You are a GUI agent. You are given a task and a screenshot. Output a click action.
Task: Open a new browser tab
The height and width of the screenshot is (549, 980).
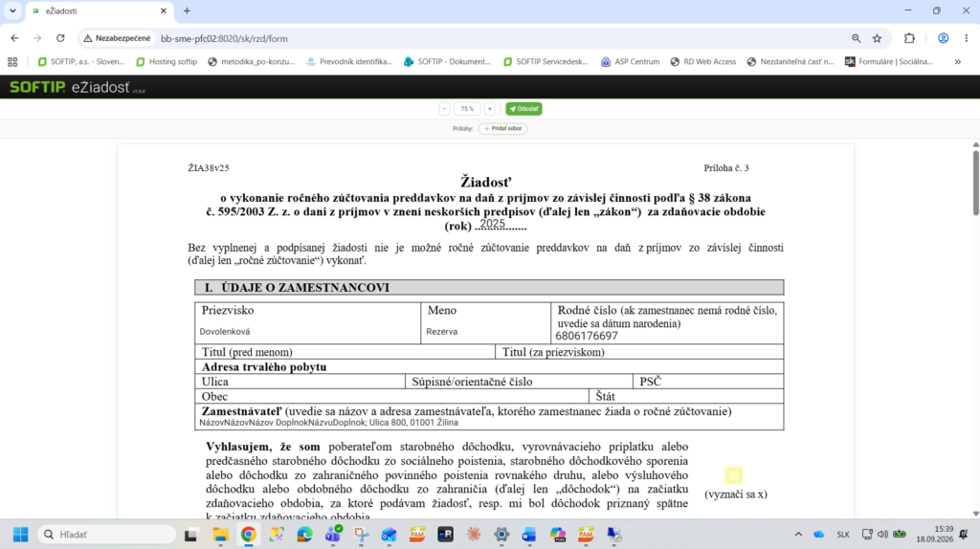tap(187, 11)
